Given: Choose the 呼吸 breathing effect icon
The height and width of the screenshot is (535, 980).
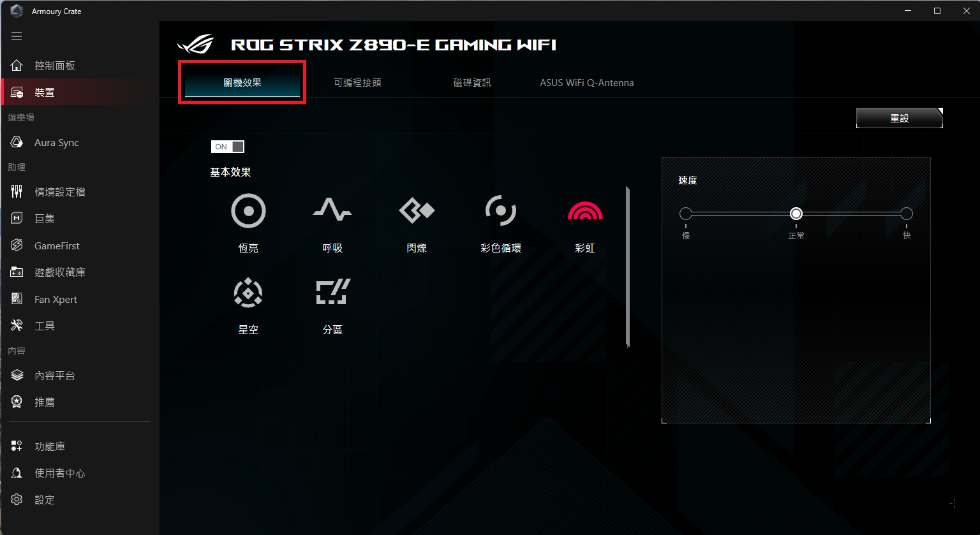Looking at the screenshot, I should [332, 211].
